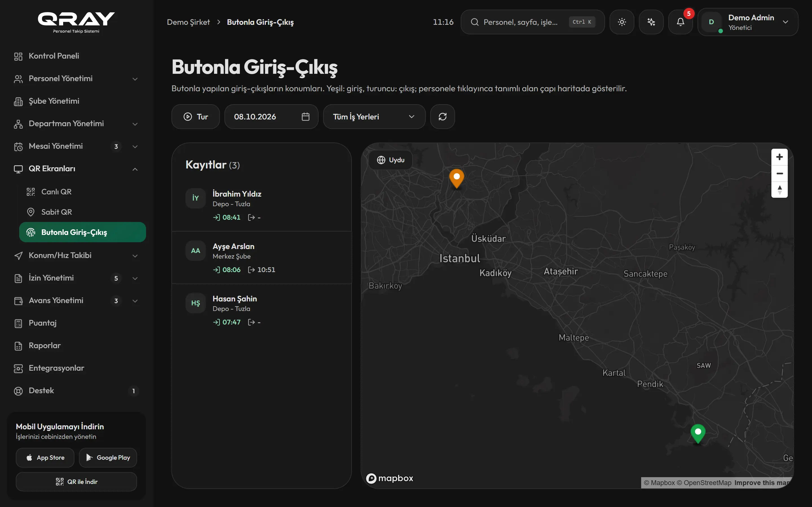This screenshot has width=812, height=507.
Task: Click the orange exit map marker
Action: pyautogui.click(x=457, y=178)
